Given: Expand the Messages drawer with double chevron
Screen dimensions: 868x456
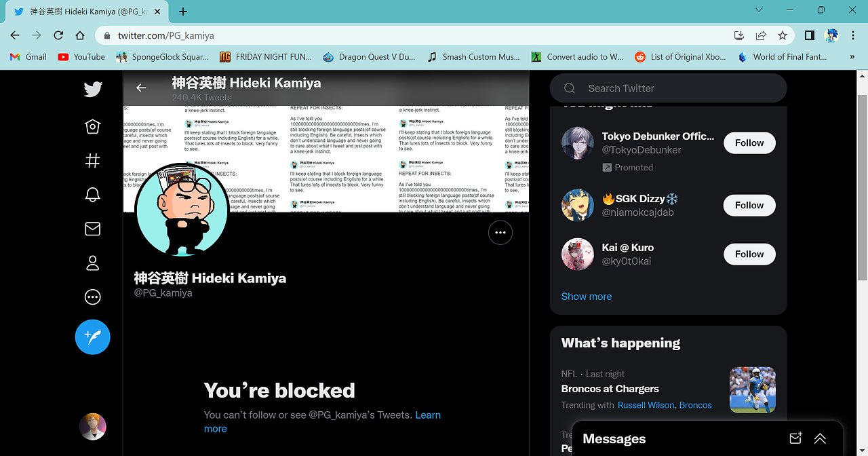Looking at the screenshot, I should click(820, 438).
